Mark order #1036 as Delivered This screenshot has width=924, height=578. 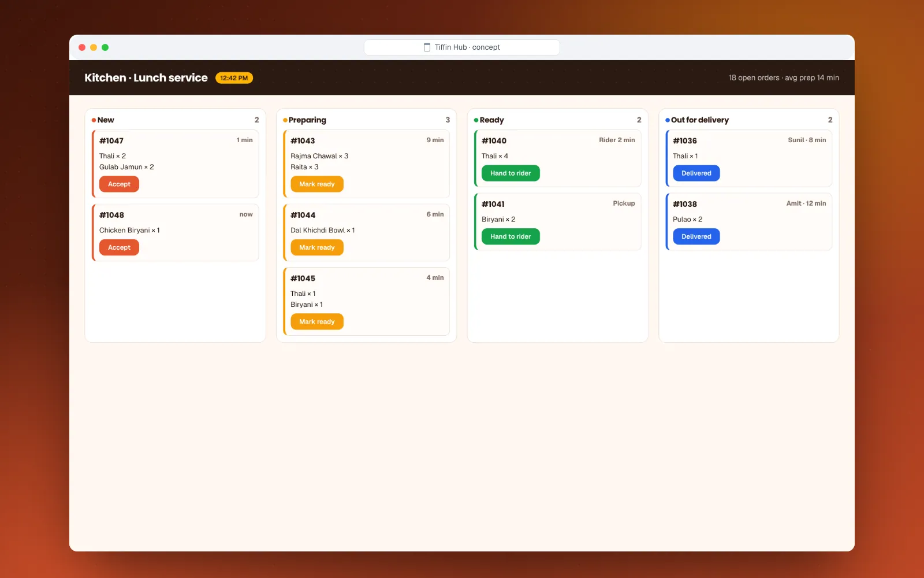[x=696, y=173]
